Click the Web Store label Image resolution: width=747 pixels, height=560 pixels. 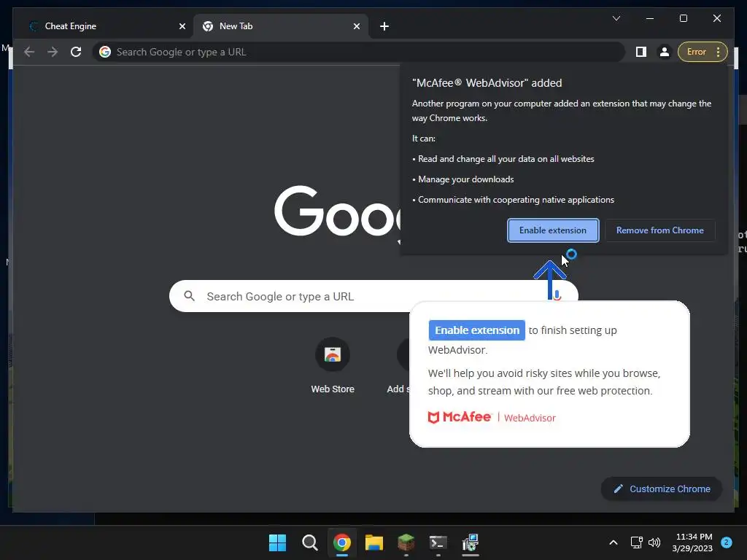click(333, 389)
